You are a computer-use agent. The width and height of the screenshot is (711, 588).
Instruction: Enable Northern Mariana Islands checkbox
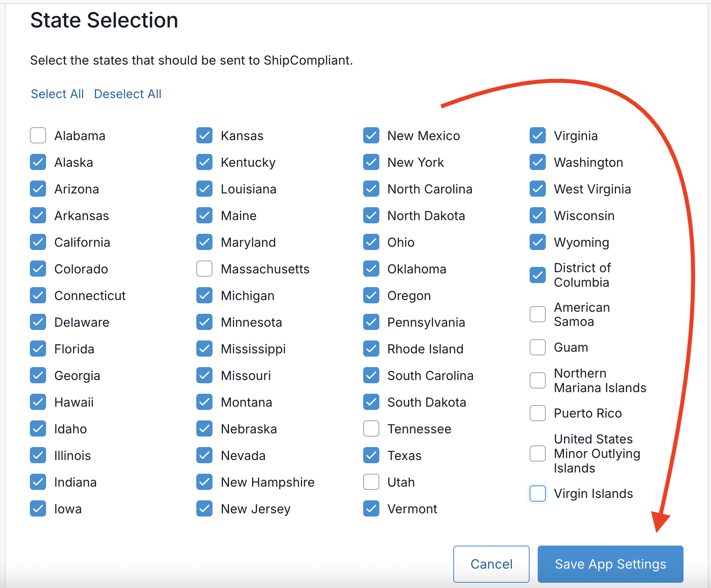click(537, 380)
